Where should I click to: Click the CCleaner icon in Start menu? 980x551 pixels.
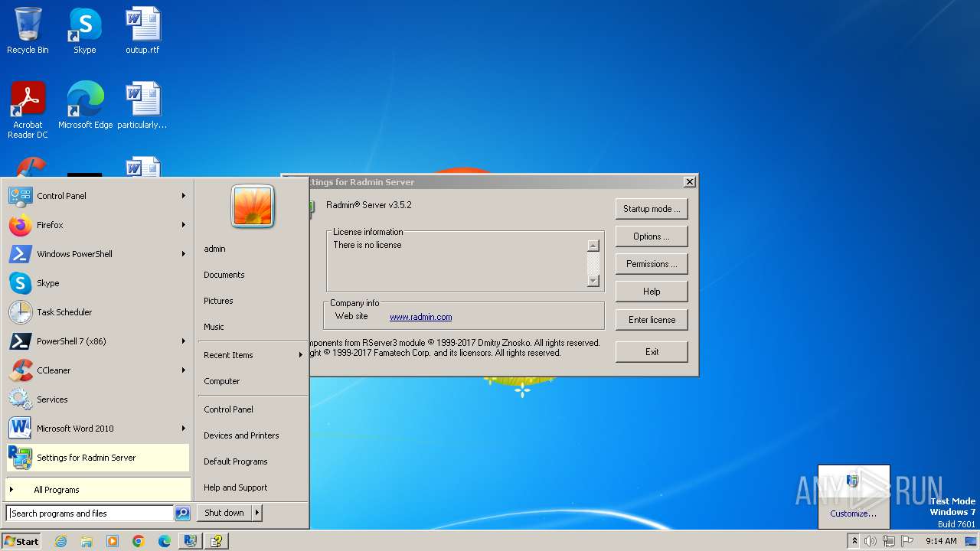click(x=20, y=370)
